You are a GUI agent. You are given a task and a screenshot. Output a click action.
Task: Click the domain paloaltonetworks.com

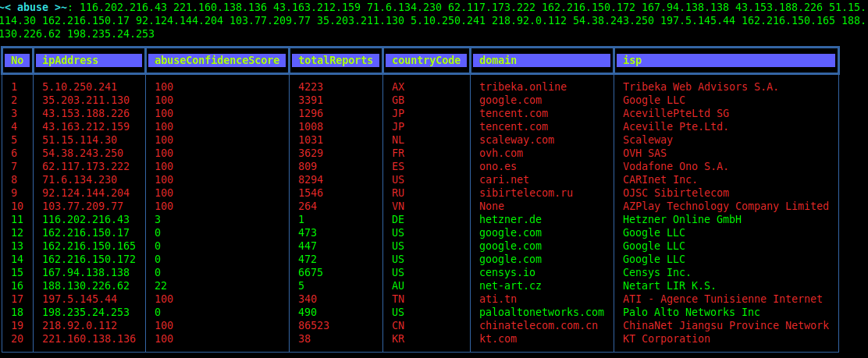542,313
